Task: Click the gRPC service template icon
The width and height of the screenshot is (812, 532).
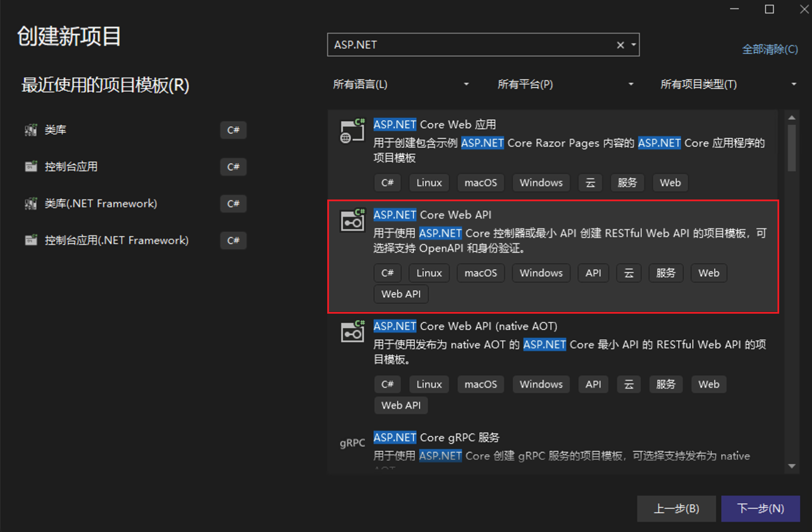Action: point(352,443)
